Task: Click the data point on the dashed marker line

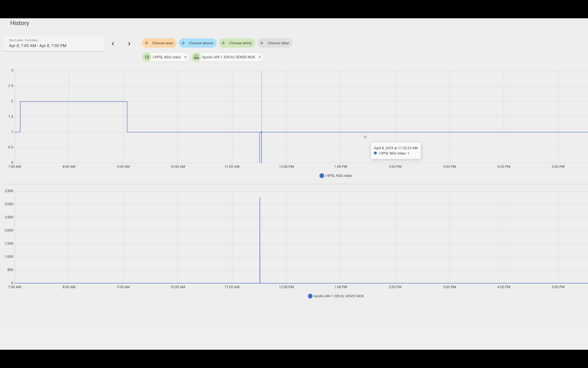Action: point(261,132)
